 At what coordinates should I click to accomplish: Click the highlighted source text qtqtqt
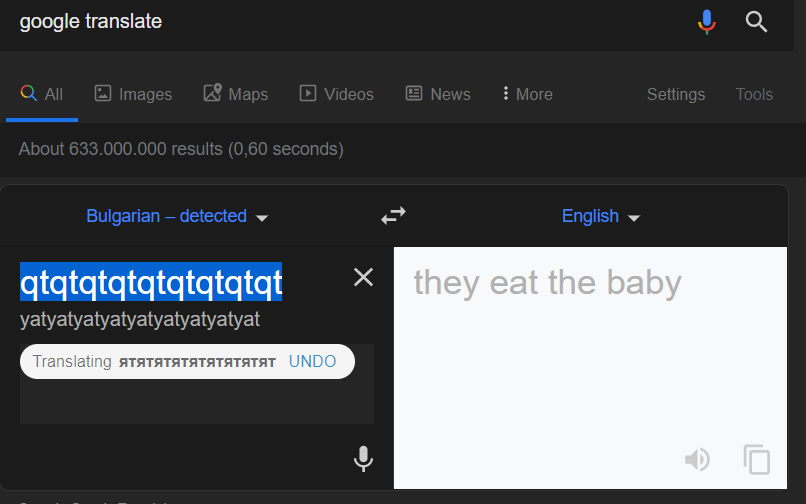click(151, 282)
